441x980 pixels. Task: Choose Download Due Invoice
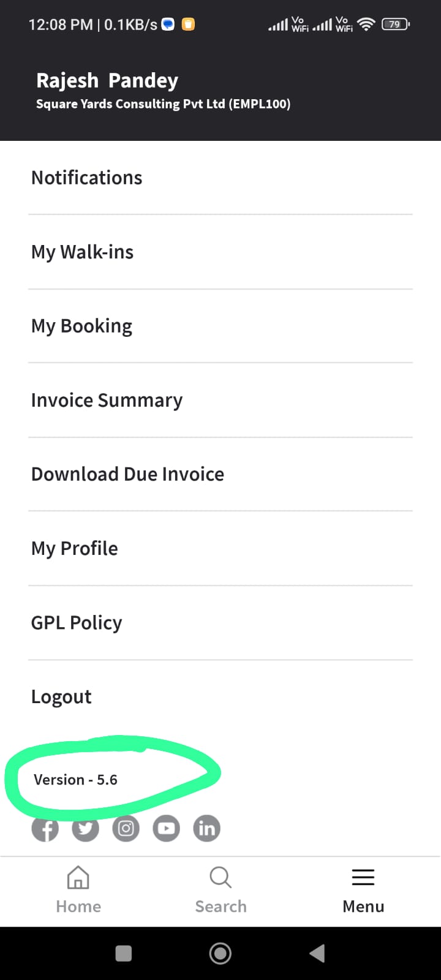[x=128, y=474]
